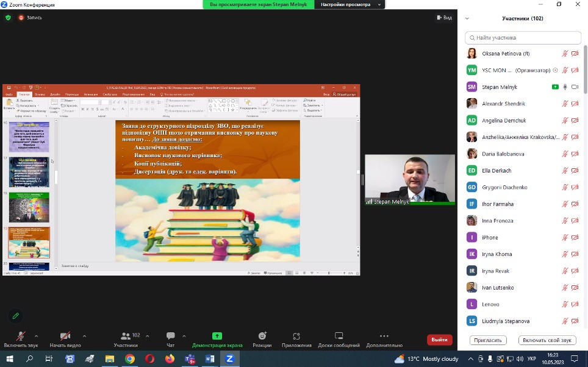Open Apps (Приложения) in the toolbar

click(296, 340)
